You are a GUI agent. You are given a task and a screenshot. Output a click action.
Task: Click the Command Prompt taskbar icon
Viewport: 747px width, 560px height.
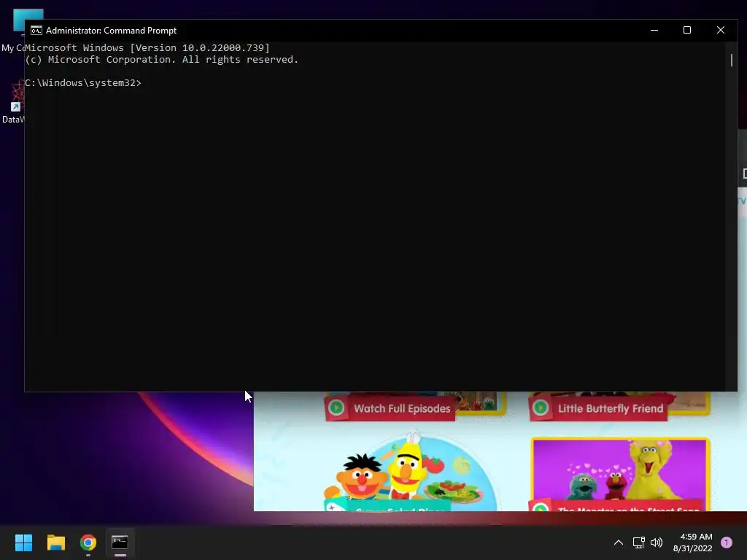(120, 542)
